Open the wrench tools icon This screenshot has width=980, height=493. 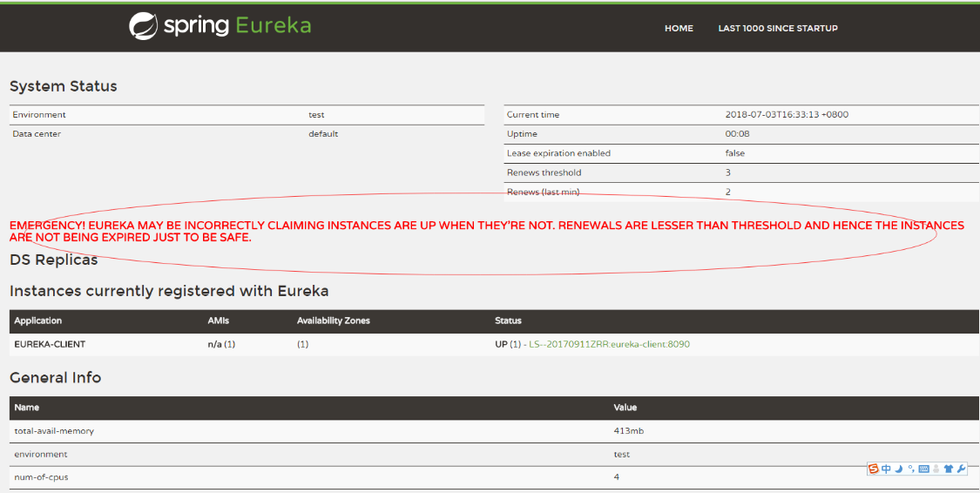(x=961, y=469)
